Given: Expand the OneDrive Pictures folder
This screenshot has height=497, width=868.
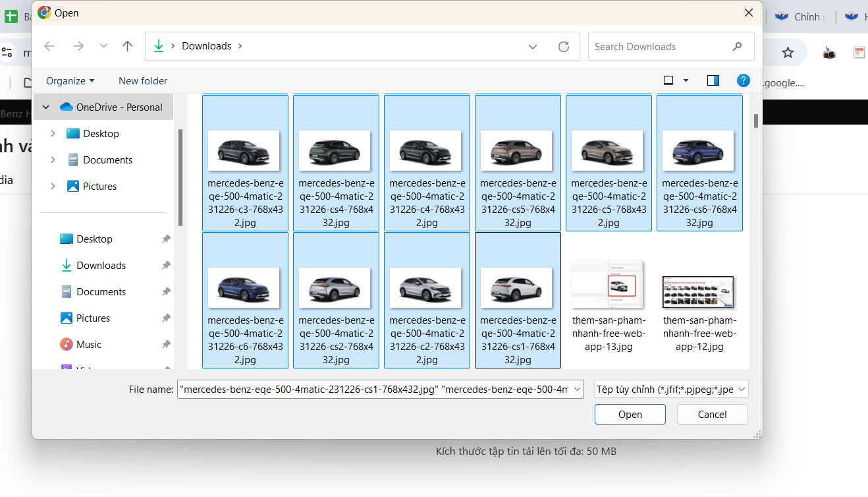Looking at the screenshot, I should coord(53,186).
